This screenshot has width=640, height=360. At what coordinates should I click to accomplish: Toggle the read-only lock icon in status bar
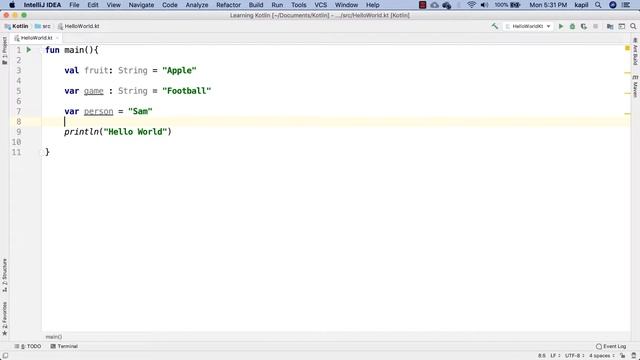pyautogui.click(x=622, y=356)
